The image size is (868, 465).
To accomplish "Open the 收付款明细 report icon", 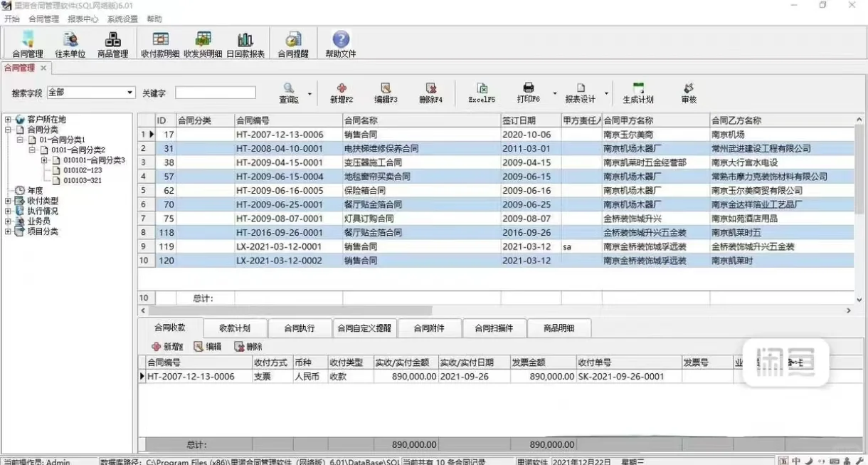I will 160,43.
